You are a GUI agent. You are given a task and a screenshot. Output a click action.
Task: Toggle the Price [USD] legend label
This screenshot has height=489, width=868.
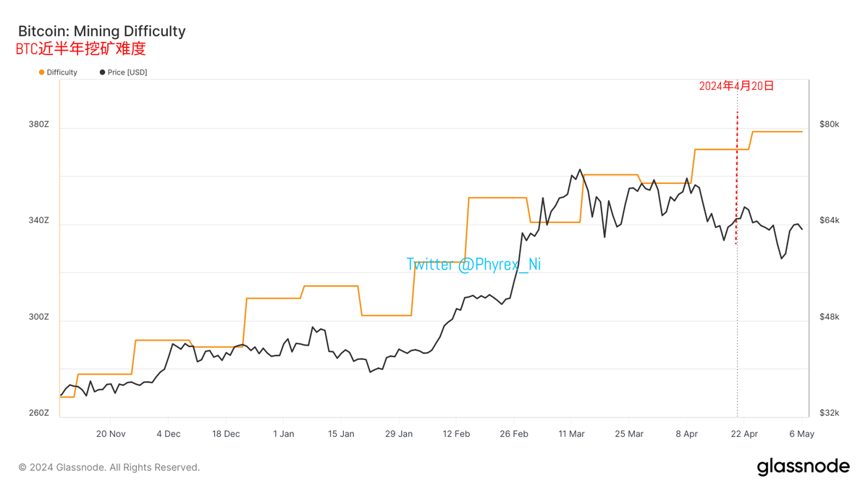click(127, 72)
